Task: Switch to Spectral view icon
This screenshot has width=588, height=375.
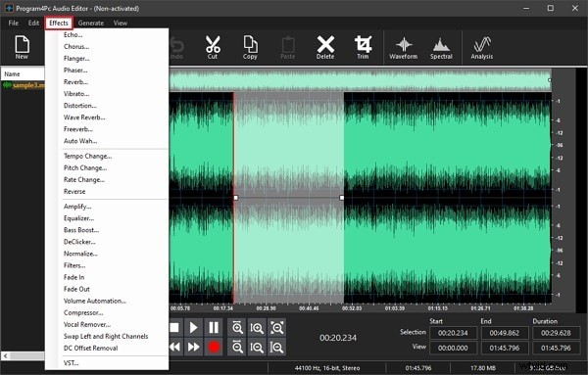Action: 441,47
